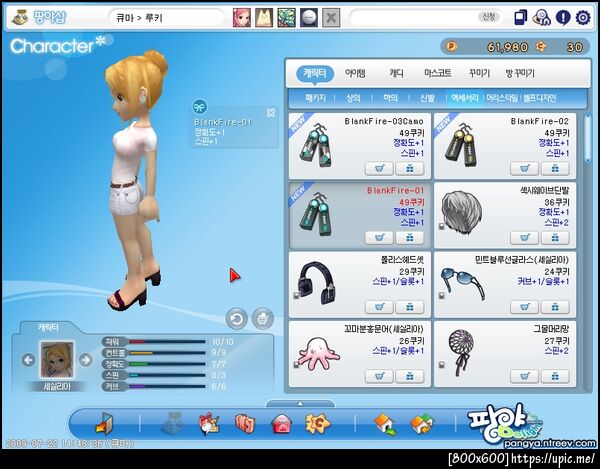600x469 pixels.
Task: Select the green patterned item slot
Action: (x=286, y=18)
